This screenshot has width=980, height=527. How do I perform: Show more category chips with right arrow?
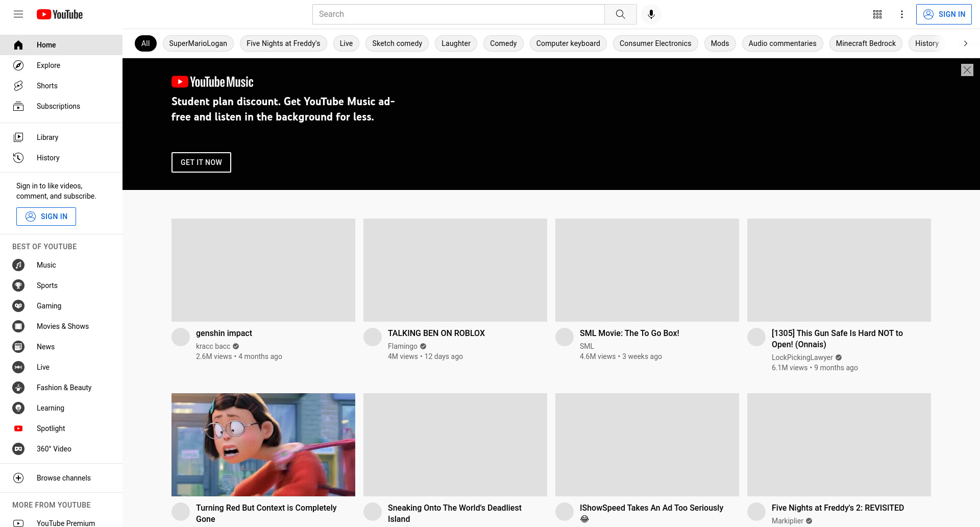click(965, 43)
